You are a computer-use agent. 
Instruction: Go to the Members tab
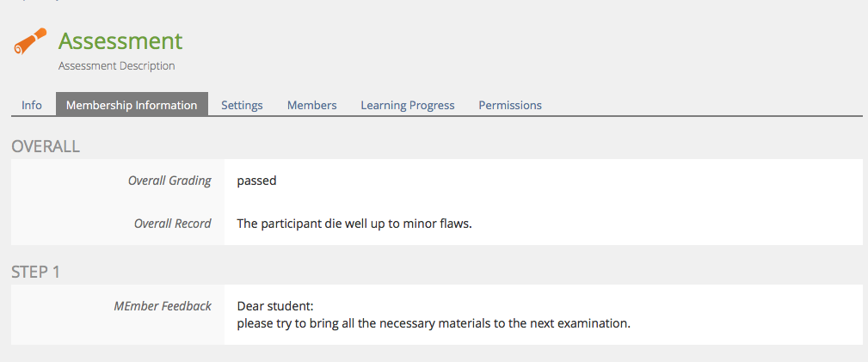point(311,105)
